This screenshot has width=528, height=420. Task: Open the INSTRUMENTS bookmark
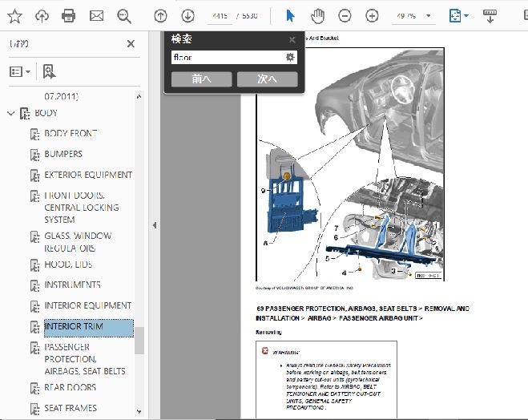coord(72,285)
